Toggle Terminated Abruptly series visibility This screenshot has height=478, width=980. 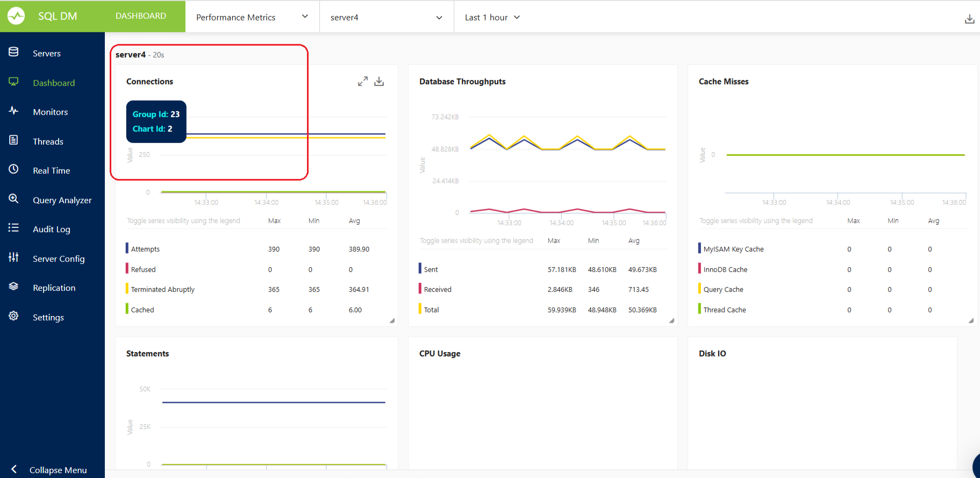162,289
